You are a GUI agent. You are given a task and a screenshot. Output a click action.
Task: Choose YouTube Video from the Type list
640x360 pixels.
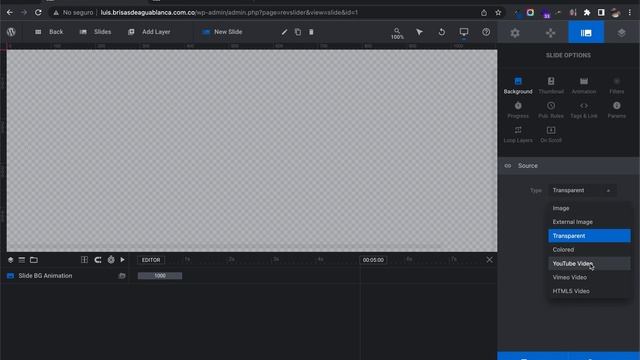[x=589, y=263]
